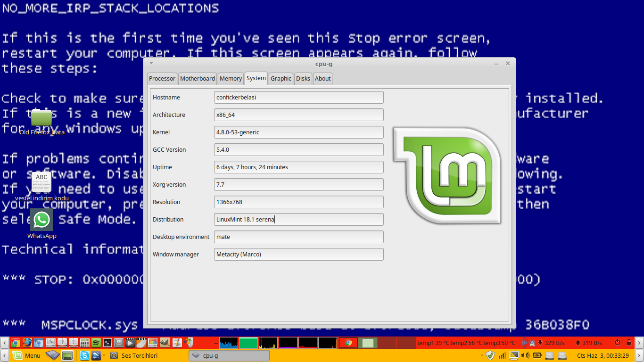Open the Disks tab
This screenshot has width=644, height=362.
point(303,78)
